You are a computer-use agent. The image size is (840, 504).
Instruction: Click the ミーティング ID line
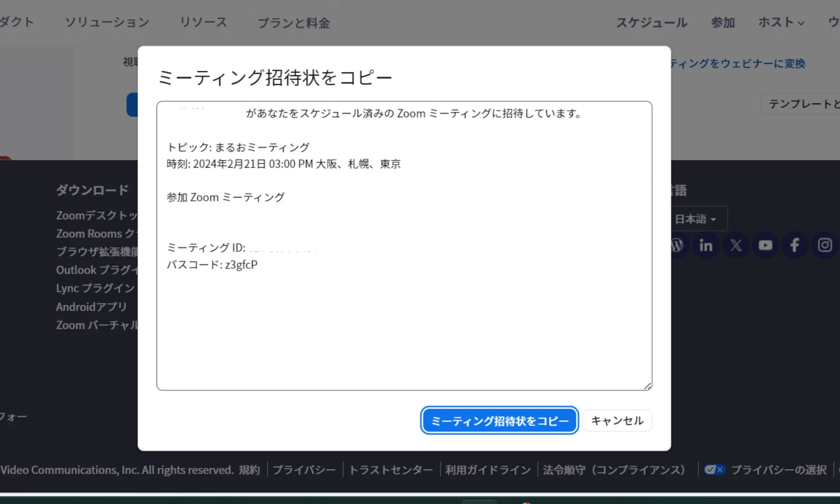tap(242, 248)
